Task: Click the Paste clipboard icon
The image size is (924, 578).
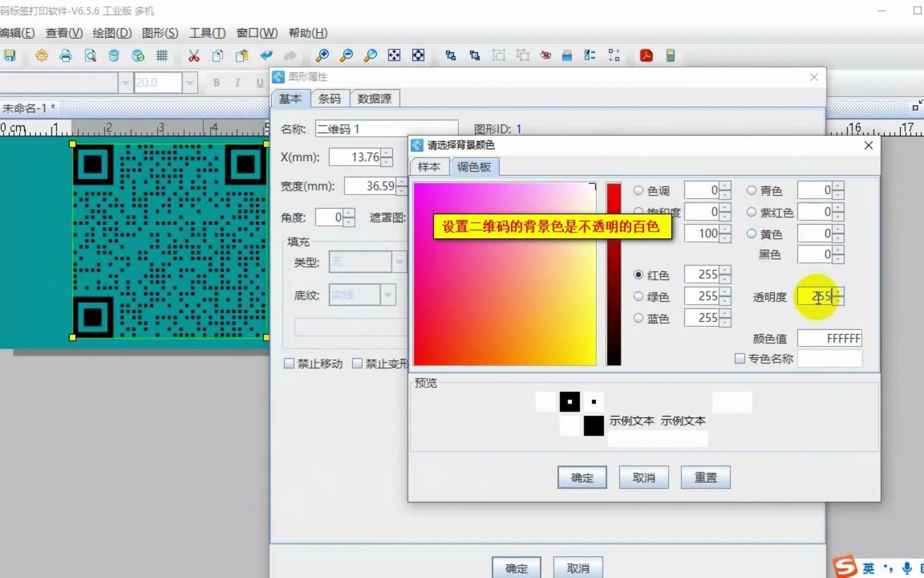Action: (242, 55)
